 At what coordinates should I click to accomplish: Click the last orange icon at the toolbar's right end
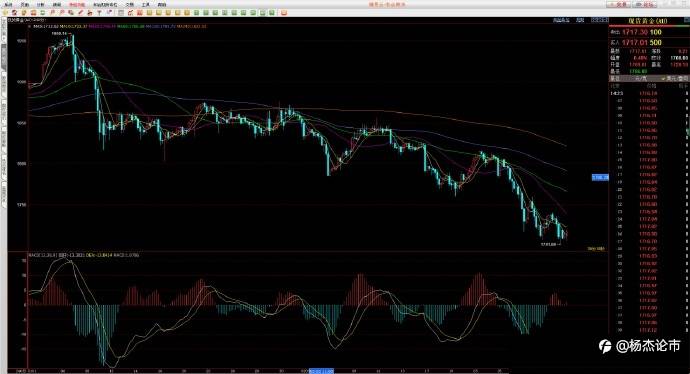click(x=284, y=13)
